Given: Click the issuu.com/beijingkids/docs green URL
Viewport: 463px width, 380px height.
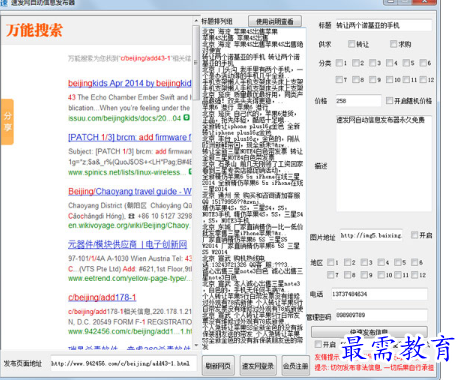Looking at the screenshot, I should (x=125, y=118).
